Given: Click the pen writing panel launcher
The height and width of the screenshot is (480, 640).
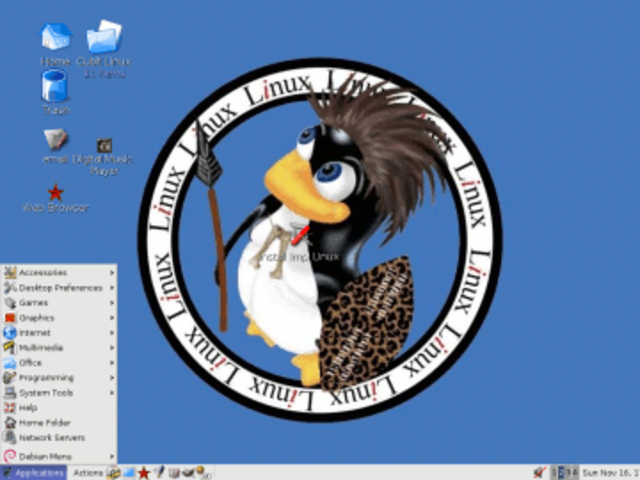Looking at the screenshot, I should [159, 472].
